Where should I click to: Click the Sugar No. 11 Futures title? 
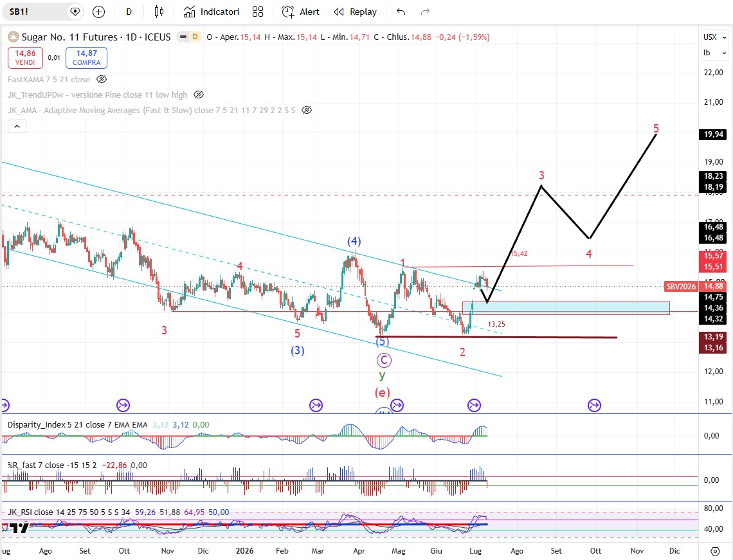coord(69,37)
